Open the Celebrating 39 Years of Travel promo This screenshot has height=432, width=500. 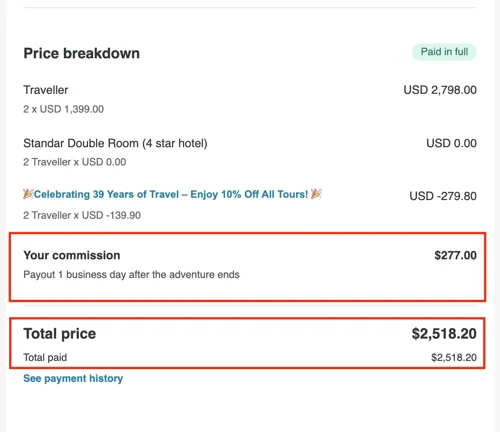click(x=171, y=194)
